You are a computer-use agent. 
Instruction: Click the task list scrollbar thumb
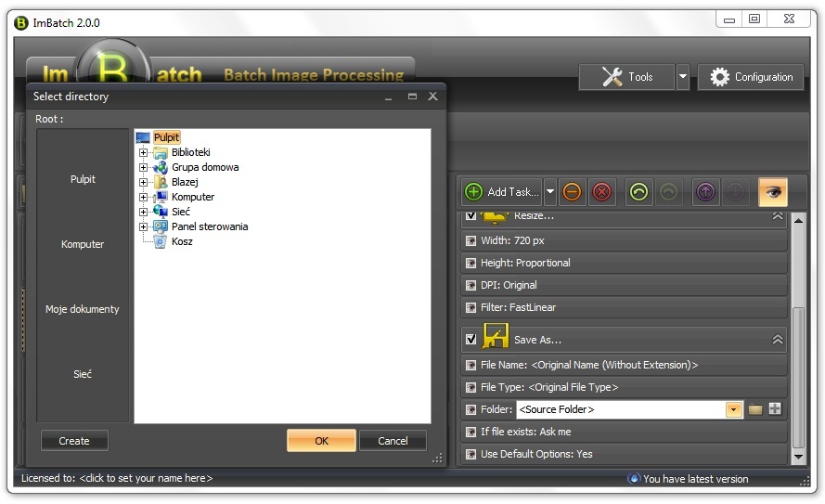point(798,378)
